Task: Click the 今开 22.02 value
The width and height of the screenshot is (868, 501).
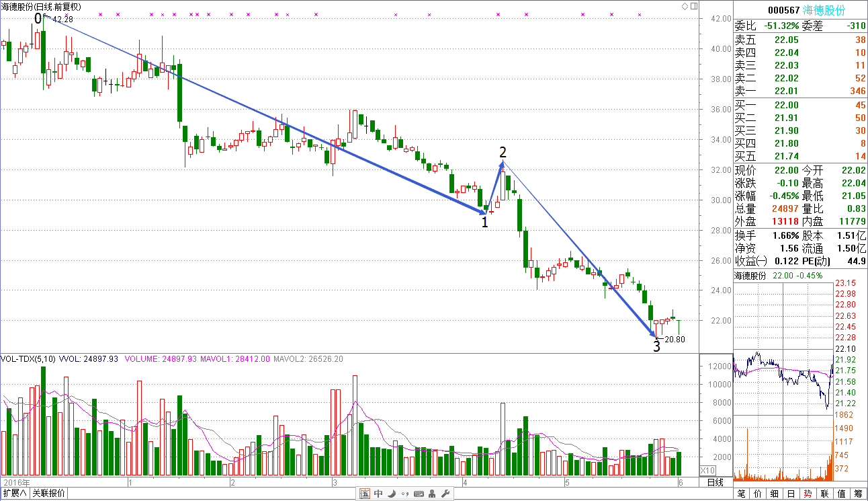Action: tap(853, 170)
